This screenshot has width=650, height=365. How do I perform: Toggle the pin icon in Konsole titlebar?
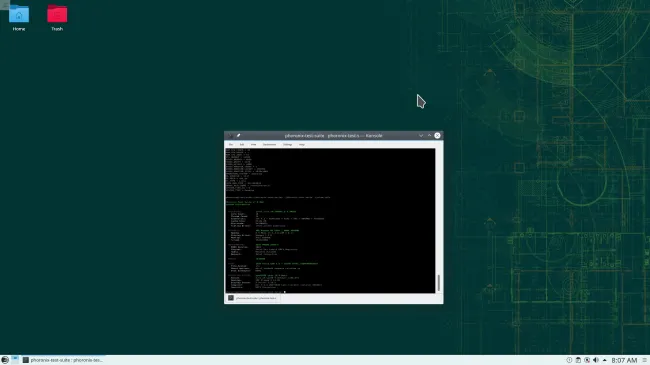coord(238,136)
